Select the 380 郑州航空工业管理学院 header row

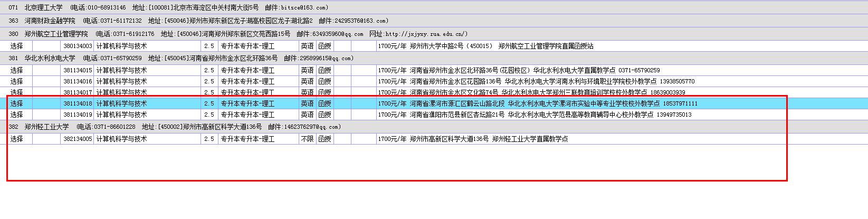434,34
